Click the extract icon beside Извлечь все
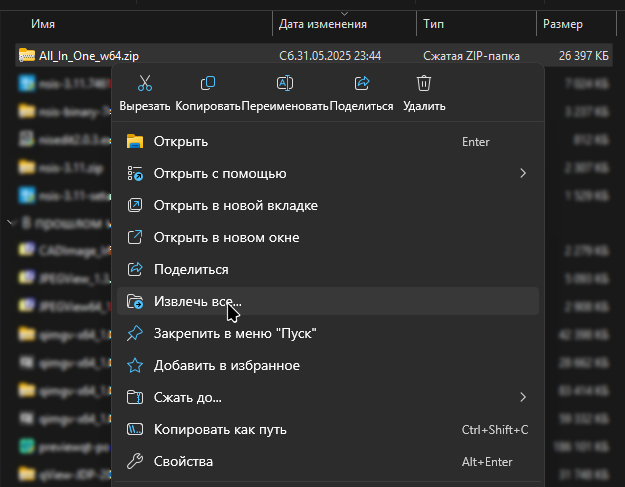625x487 pixels. click(135, 301)
